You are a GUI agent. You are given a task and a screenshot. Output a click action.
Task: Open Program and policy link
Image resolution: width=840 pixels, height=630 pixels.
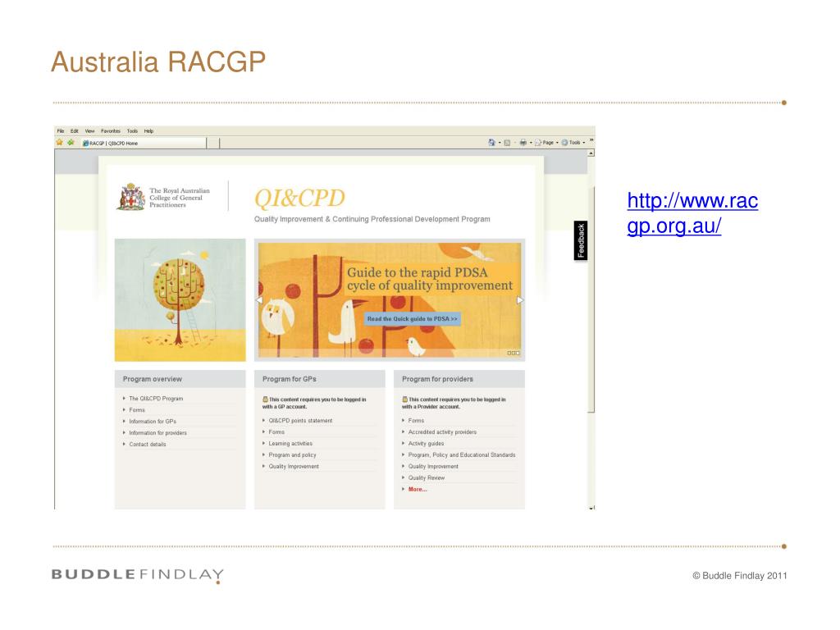point(292,454)
